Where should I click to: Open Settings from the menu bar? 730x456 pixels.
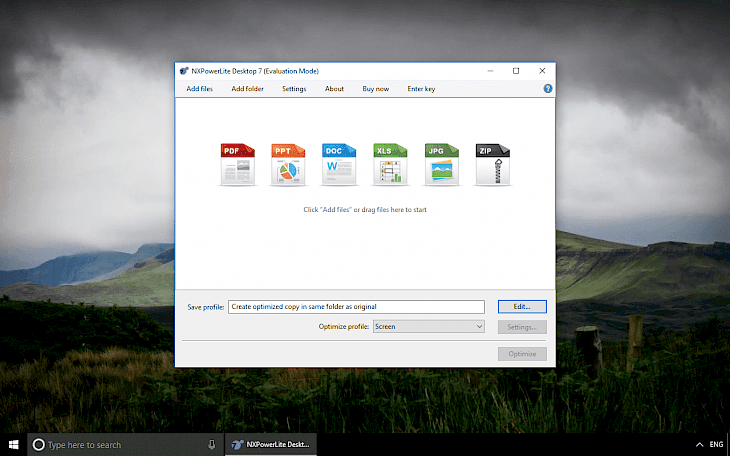click(x=294, y=88)
